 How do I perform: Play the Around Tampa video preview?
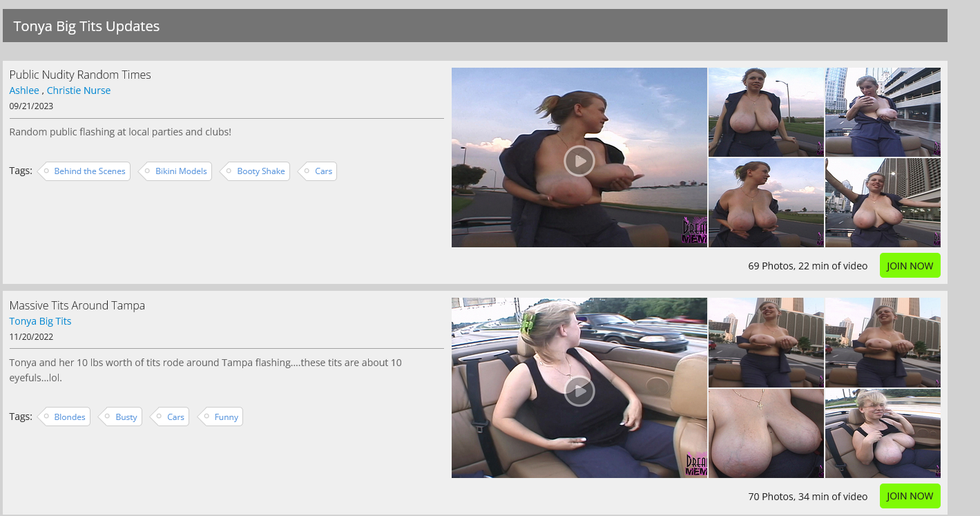579,392
